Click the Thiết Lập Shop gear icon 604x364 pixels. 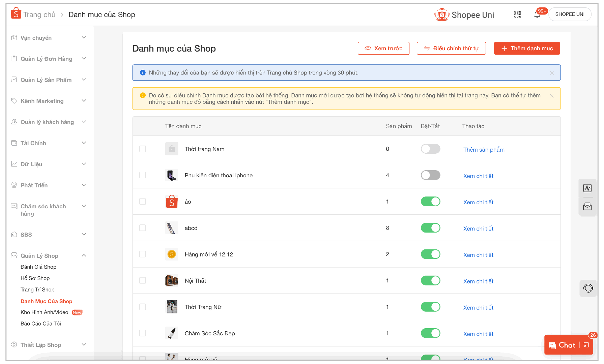point(14,344)
